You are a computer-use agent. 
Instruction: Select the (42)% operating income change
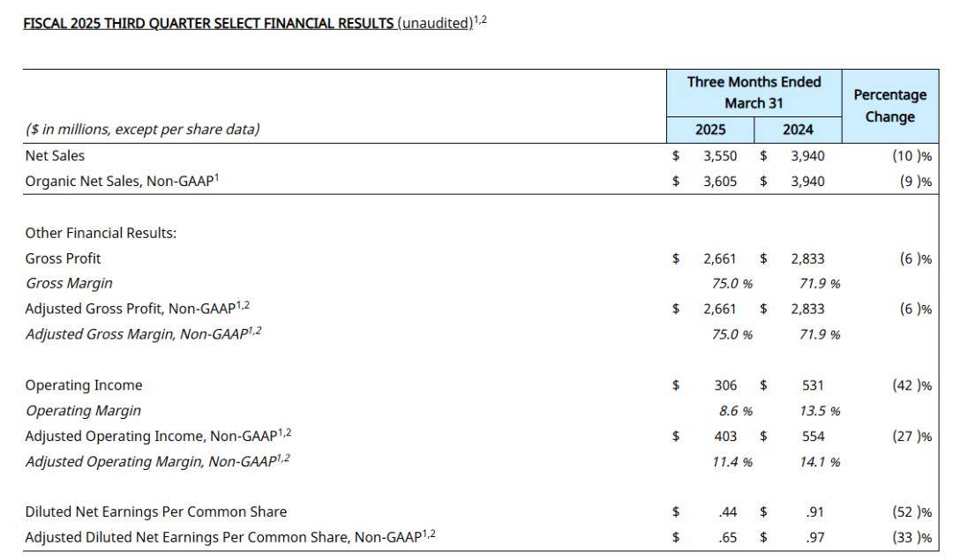(x=912, y=385)
